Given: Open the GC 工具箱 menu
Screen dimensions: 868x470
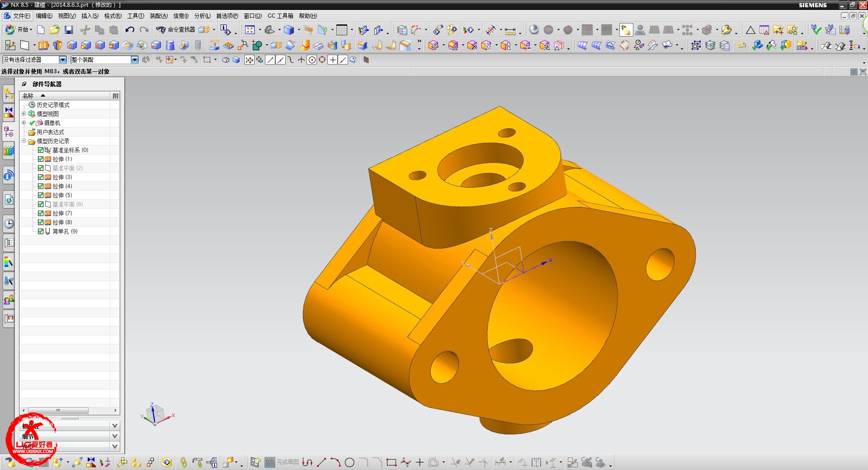Looking at the screenshot, I should click(x=280, y=16).
